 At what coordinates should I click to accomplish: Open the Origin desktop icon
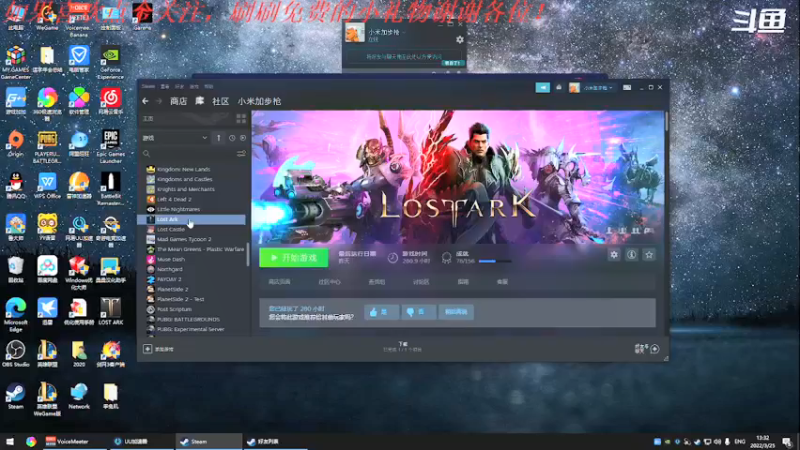(16, 143)
